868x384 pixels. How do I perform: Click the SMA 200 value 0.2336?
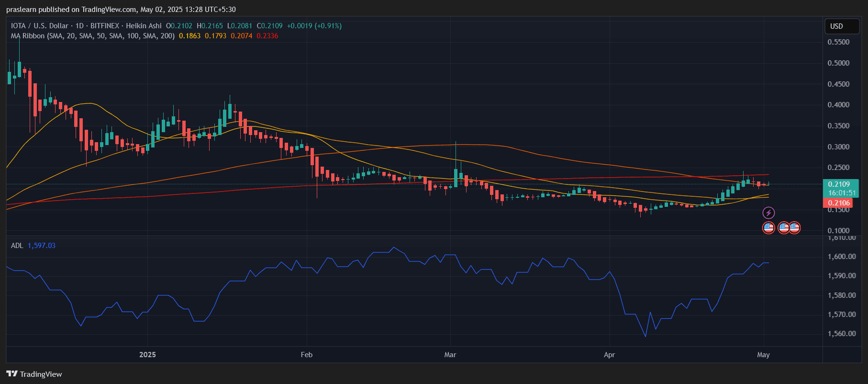click(267, 36)
